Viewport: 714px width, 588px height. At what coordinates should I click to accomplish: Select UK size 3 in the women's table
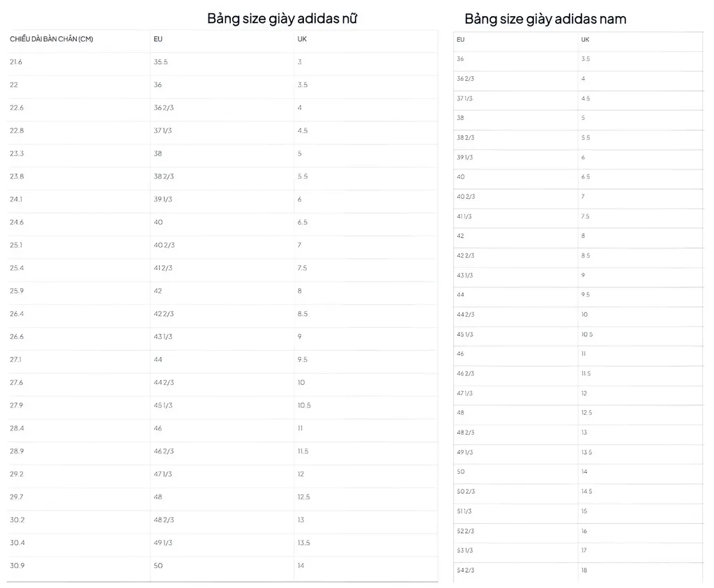click(300, 62)
